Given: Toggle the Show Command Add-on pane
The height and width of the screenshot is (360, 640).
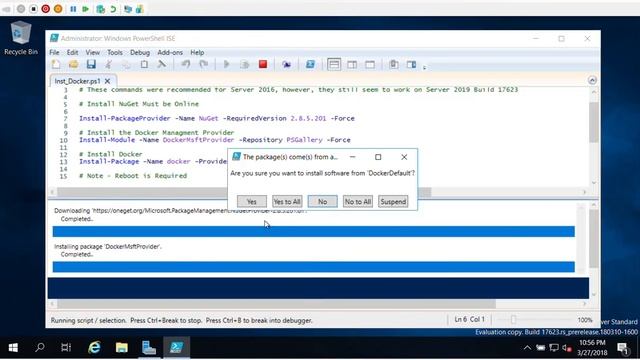Looking at the screenshot, I should tap(411, 64).
